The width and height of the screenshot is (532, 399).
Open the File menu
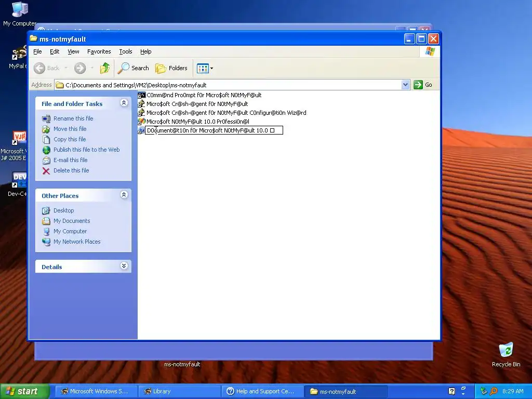37,51
